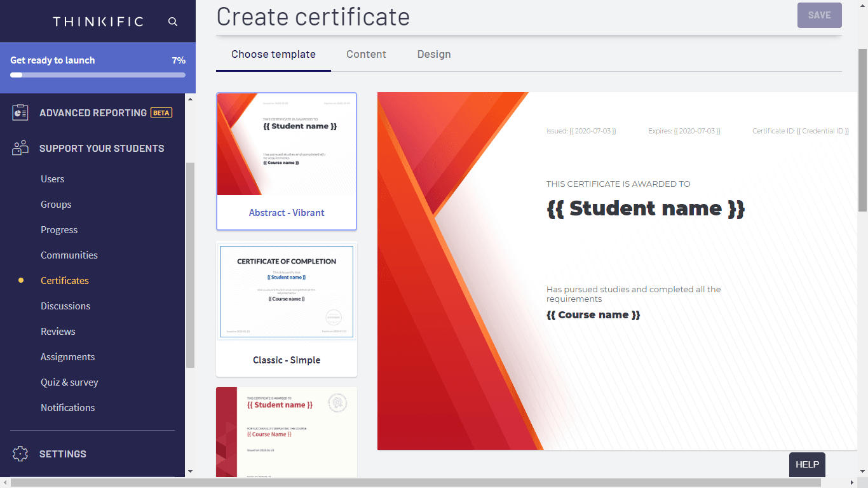This screenshot has width=868, height=493.
Task: Open Assignments in the sidebar
Action: coord(68,357)
